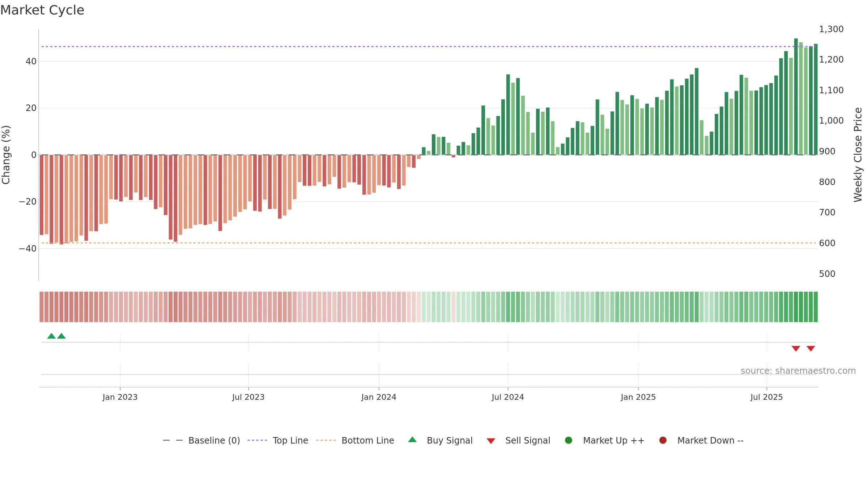This screenshot has height=488, width=868.
Task: Click the 600 price axis value
Action: [827, 243]
